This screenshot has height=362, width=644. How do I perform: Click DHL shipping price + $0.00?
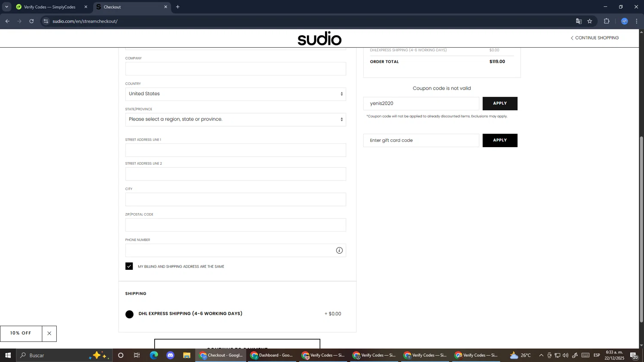coord(333,314)
